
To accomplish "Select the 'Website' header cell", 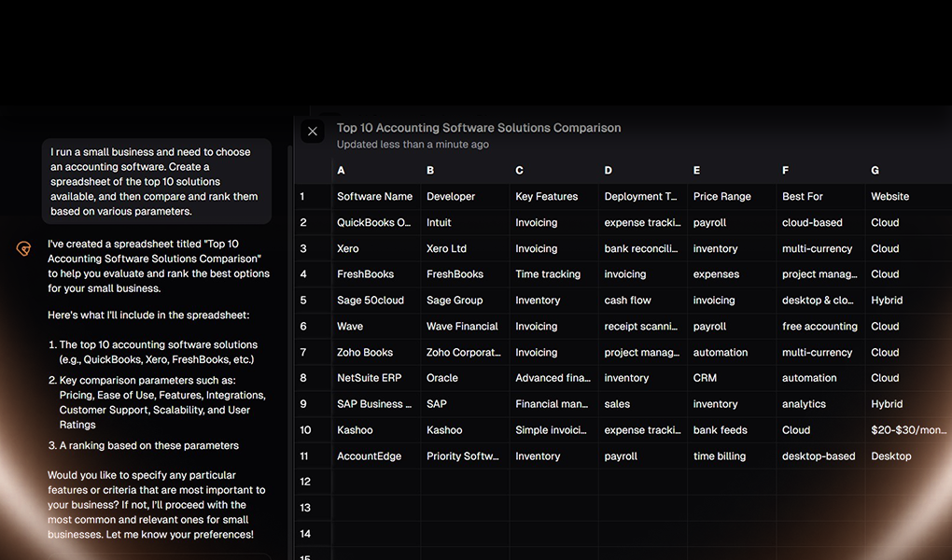I will 909,197.
